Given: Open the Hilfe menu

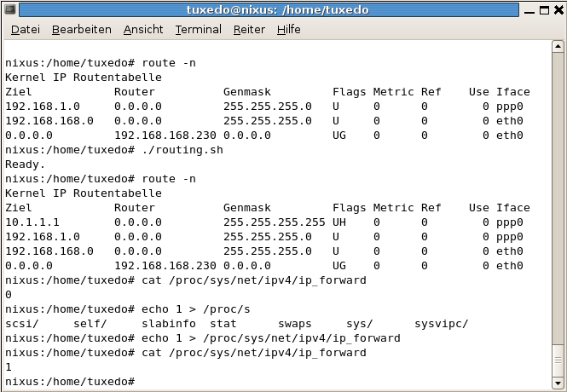Looking at the screenshot, I should pyautogui.click(x=288, y=29).
